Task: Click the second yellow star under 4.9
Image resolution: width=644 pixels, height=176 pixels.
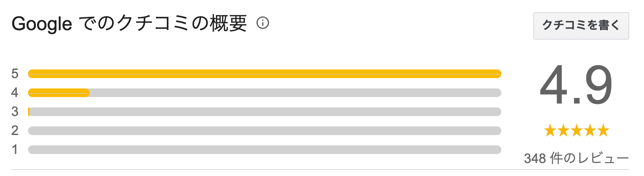Action: point(563,130)
